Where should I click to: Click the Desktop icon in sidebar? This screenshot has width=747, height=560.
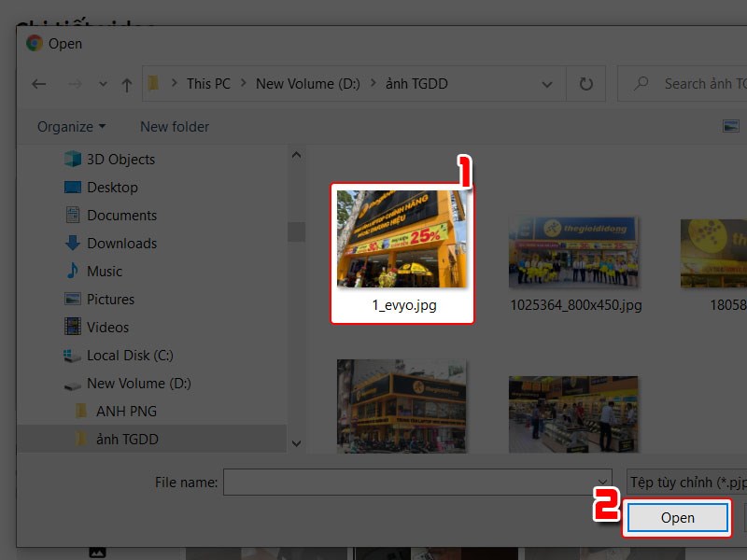tap(73, 188)
